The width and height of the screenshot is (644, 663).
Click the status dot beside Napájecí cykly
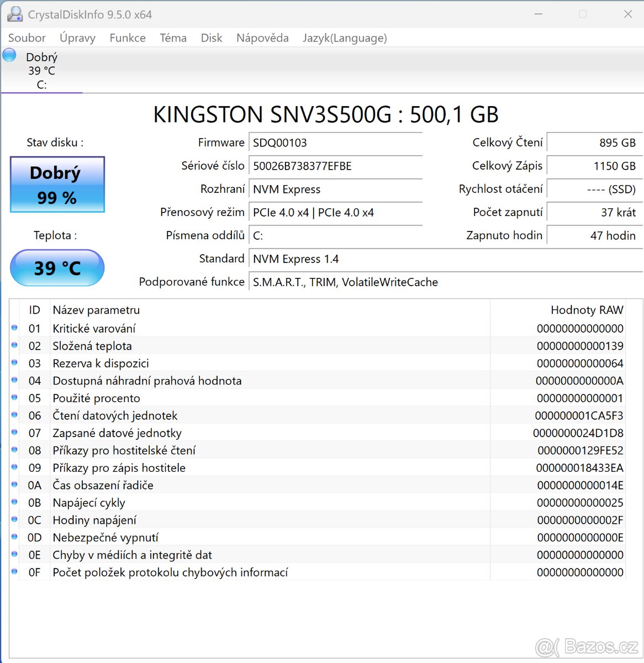click(x=14, y=502)
